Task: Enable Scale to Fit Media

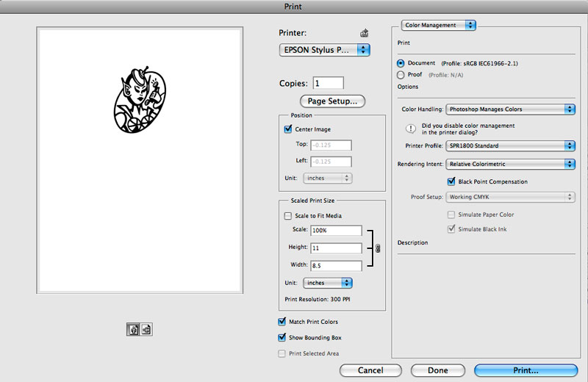Action: pyautogui.click(x=288, y=216)
